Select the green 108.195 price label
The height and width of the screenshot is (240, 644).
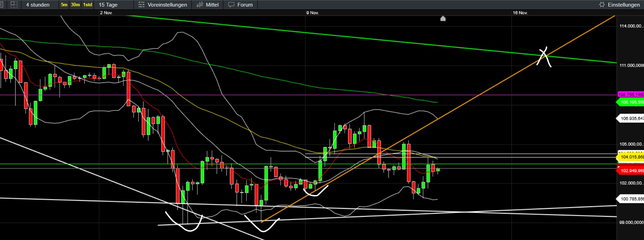coord(631,102)
